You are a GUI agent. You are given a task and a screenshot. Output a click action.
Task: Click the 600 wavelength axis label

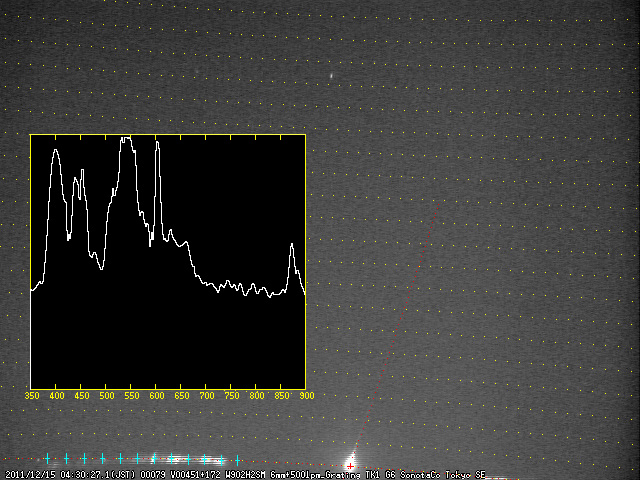tap(156, 396)
